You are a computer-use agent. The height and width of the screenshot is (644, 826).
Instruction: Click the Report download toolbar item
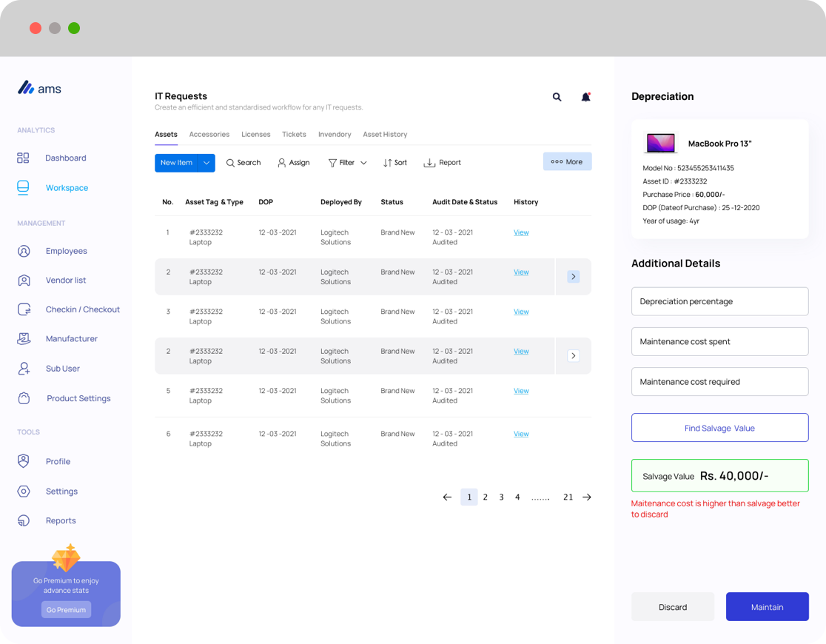(x=442, y=163)
